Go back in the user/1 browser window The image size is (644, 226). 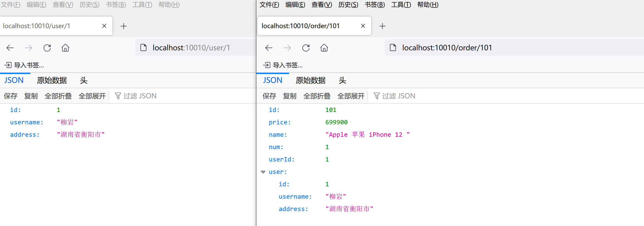pos(10,48)
